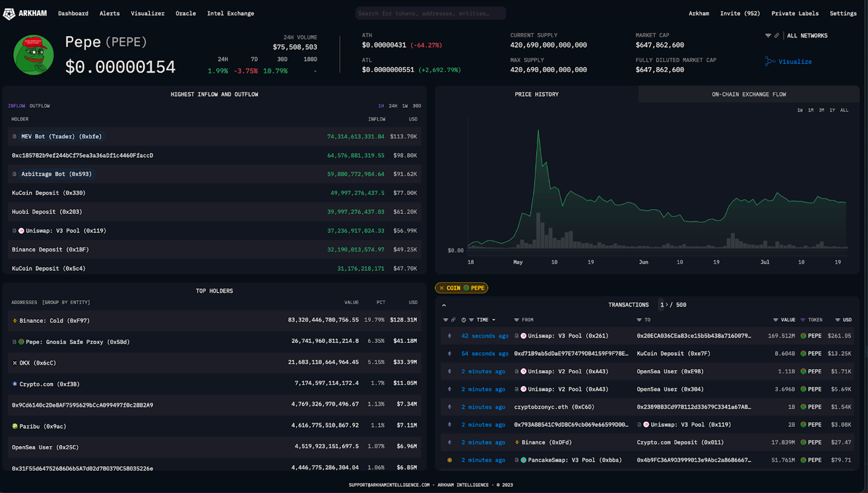This screenshot has width=868, height=493.
Task: Click the Visualize link
Action: tap(795, 62)
